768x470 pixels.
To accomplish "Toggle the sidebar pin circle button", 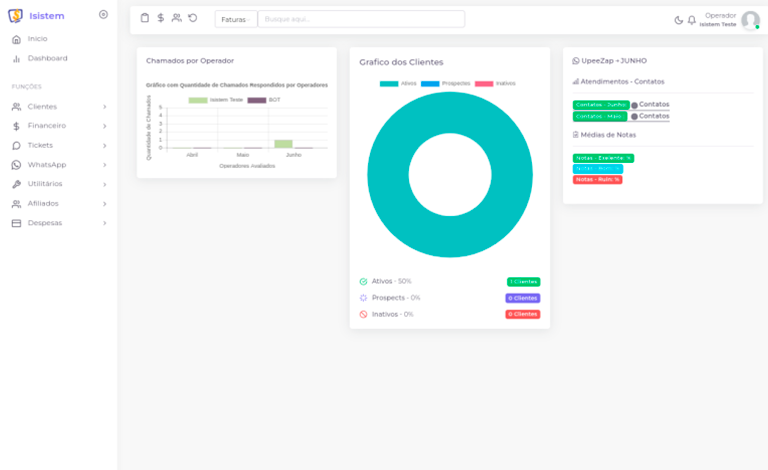I will point(103,14).
